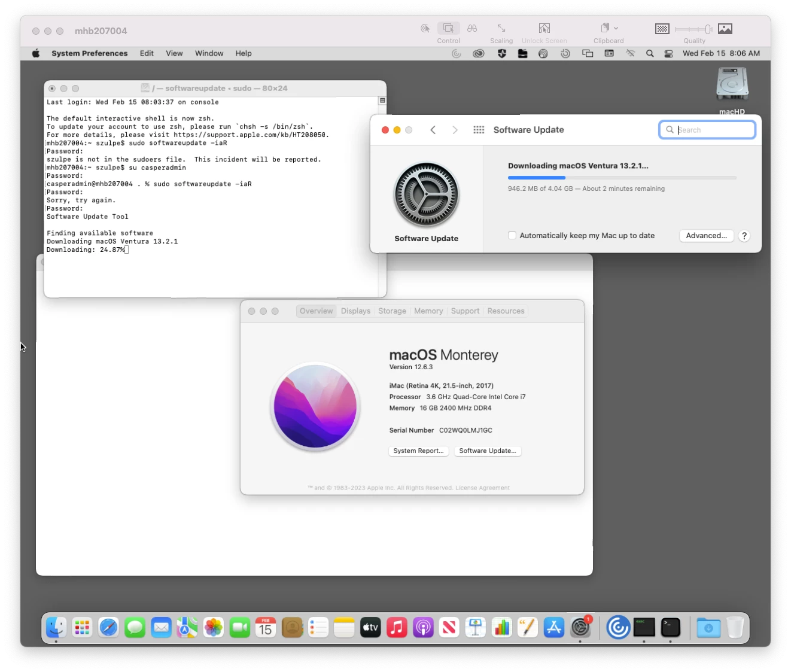Switch to the Support tab

click(465, 311)
